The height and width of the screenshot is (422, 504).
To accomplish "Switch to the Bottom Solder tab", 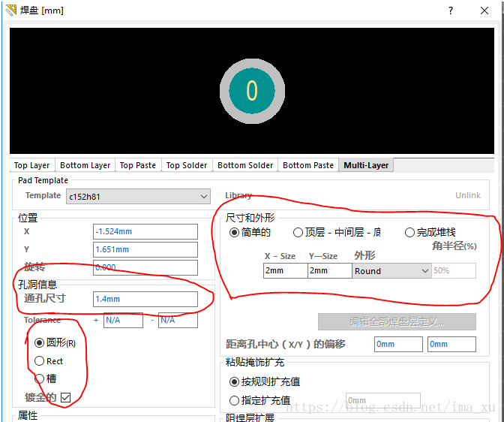I will coord(245,165).
